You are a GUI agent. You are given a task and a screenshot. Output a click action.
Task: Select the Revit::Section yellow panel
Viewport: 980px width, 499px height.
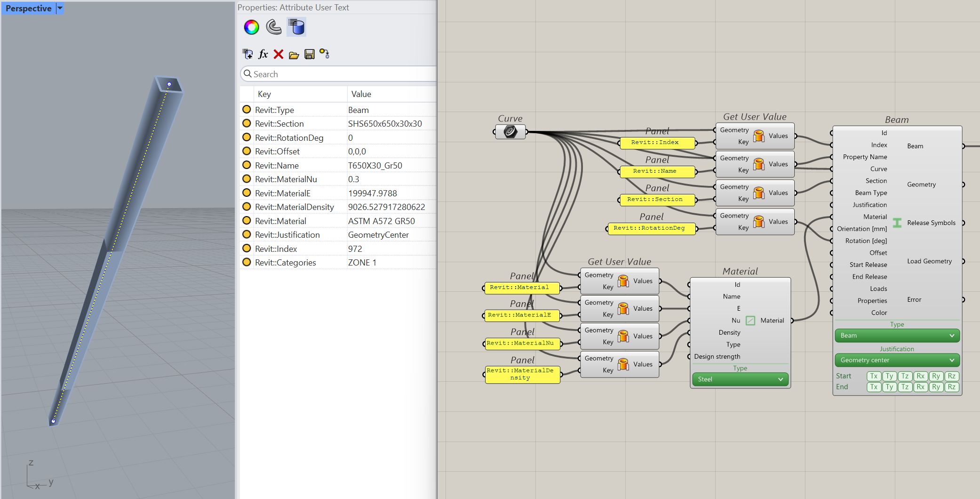click(x=657, y=200)
